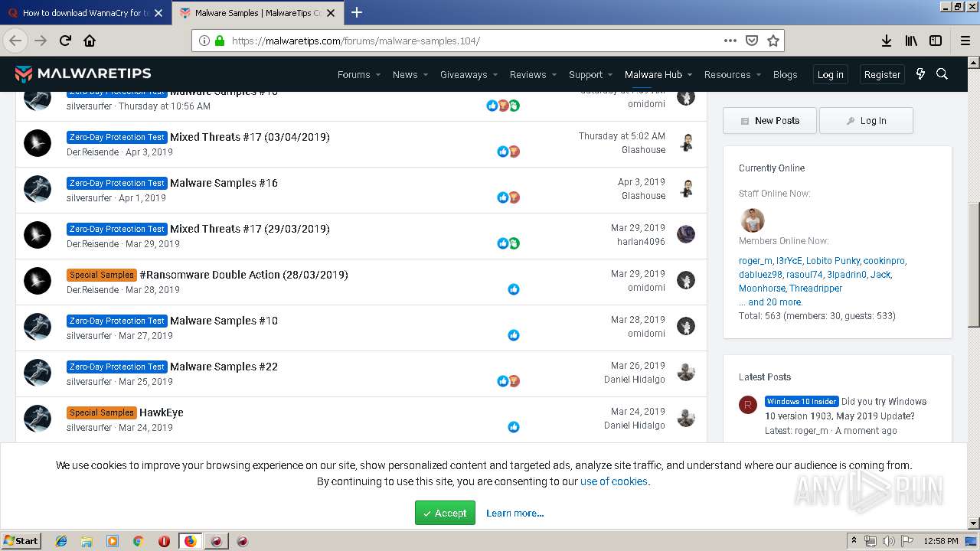Open the Firefox library icon

pos(911,41)
